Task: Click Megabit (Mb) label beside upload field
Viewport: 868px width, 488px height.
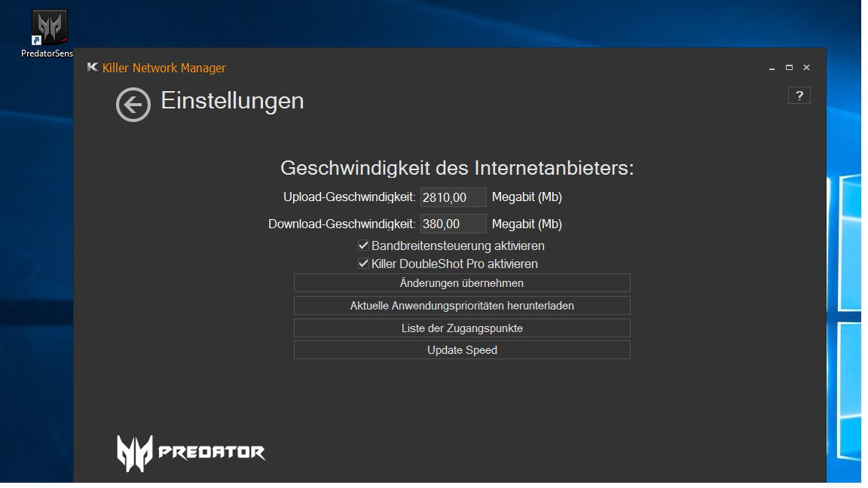Action: (x=527, y=197)
